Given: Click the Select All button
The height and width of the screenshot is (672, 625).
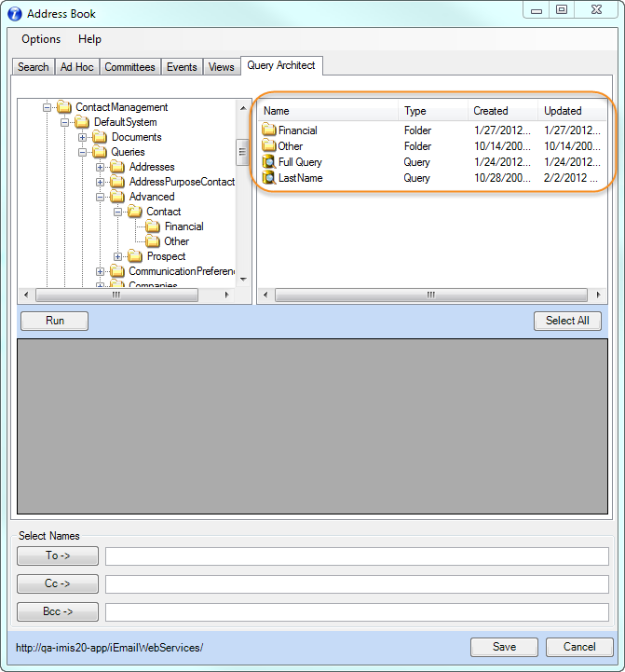Looking at the screenshot, I should pos(567,321).
